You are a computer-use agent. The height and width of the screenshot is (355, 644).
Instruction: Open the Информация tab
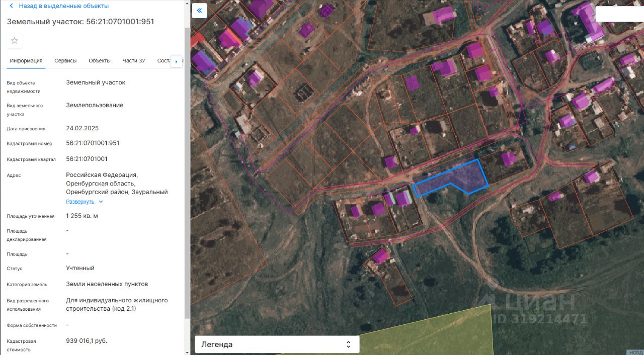(26, 61)
